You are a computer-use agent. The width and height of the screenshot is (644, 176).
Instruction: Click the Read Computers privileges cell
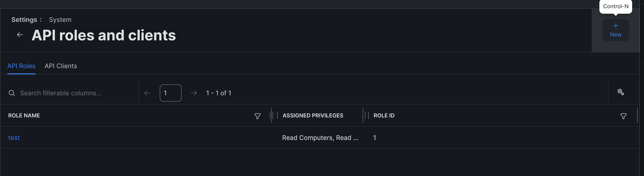point(320,138)
